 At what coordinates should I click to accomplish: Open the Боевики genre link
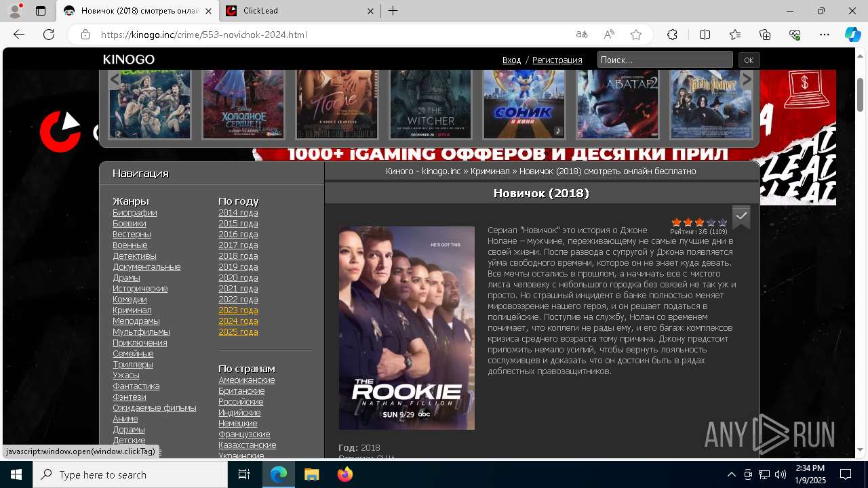point(130,223)
